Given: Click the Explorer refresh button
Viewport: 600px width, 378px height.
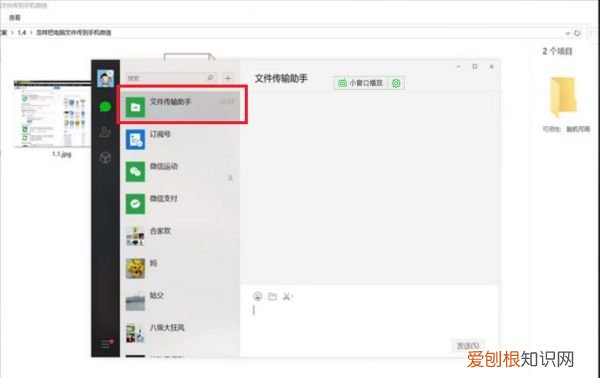Looking at the screenshot, I should 577,33.
